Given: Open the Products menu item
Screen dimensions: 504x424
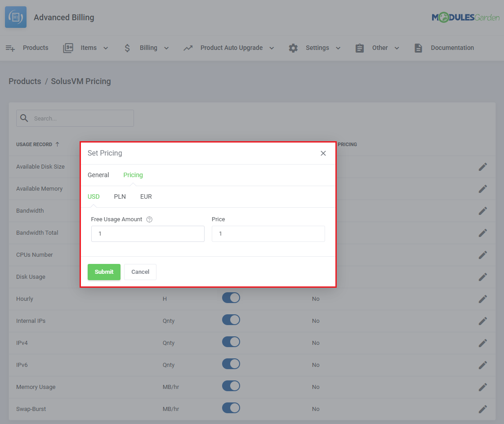Looking at the screenshot, I should click(x=36, y=48).
